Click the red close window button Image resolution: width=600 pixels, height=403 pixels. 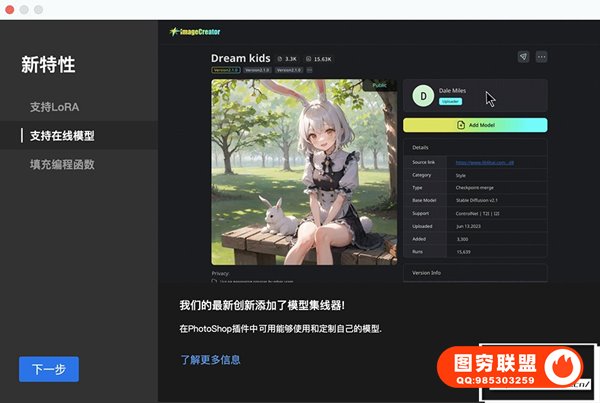click(9, 9)
